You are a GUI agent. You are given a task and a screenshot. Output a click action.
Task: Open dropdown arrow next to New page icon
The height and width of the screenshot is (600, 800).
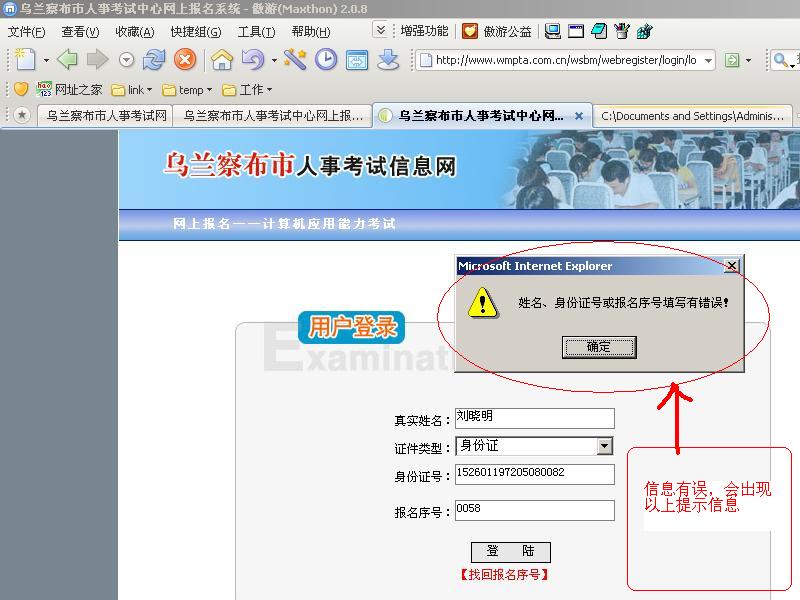point(46,60)
